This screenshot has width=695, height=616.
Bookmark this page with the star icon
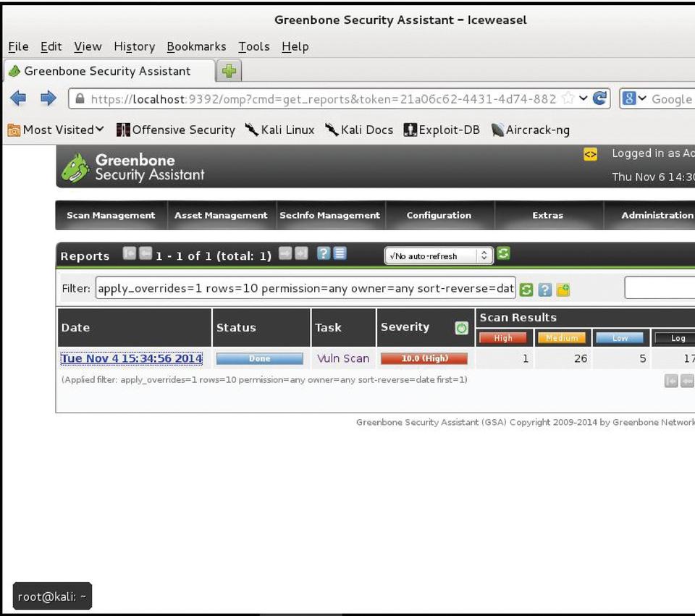click(x=568, y=98)
